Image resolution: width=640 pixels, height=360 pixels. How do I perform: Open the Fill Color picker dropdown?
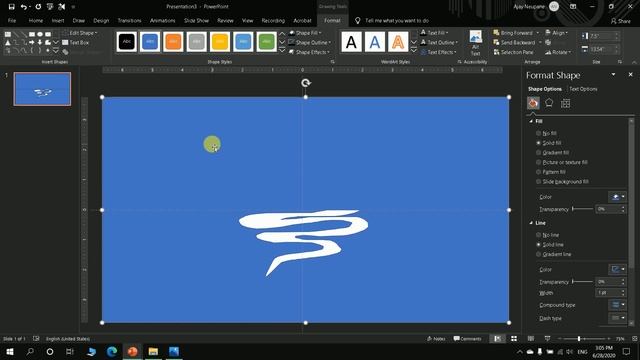coord(617,197)
